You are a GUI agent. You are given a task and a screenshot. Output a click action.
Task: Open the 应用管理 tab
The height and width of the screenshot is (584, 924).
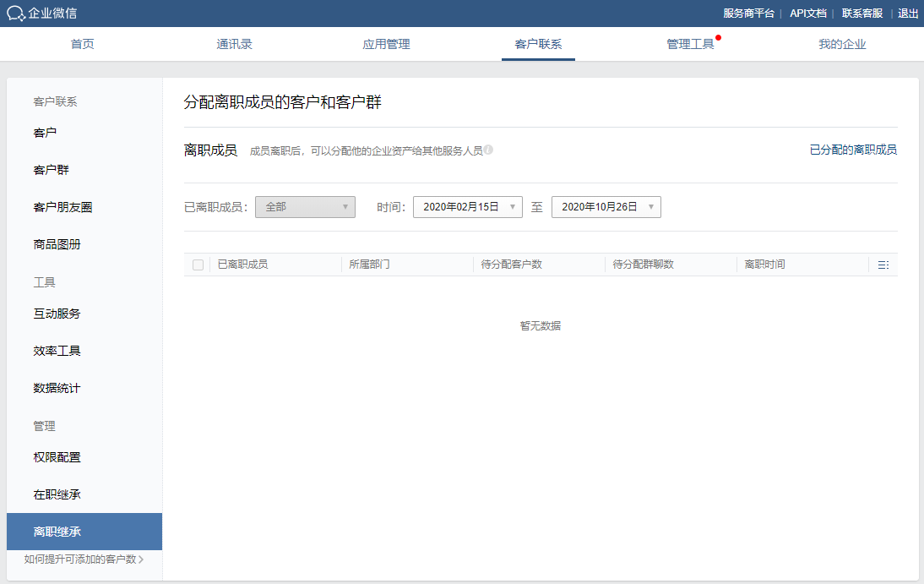386,44
